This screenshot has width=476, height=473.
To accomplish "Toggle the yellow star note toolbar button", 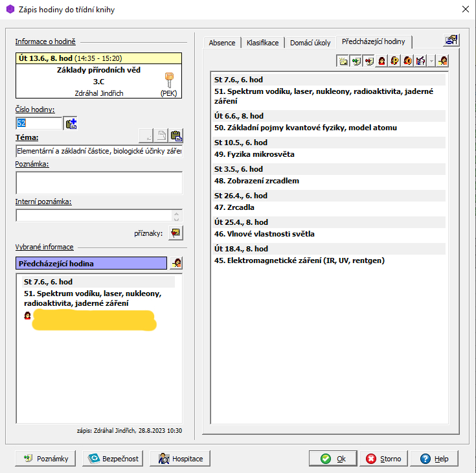I will pos(343,61).
